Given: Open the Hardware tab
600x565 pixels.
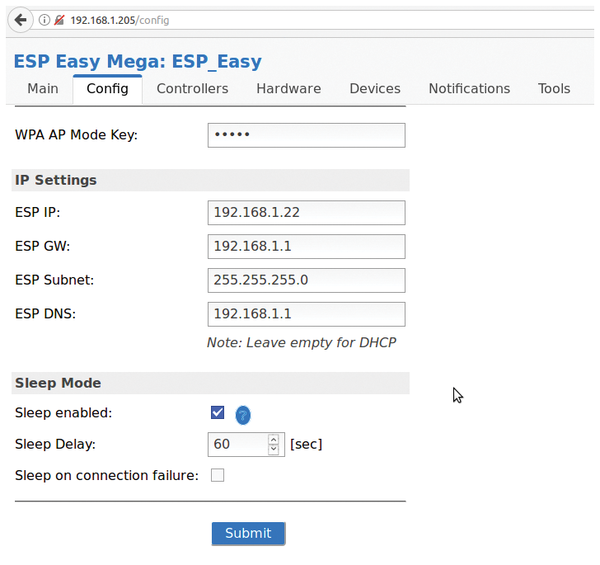Looking at the screenshot, I should [x=289, y=89].
